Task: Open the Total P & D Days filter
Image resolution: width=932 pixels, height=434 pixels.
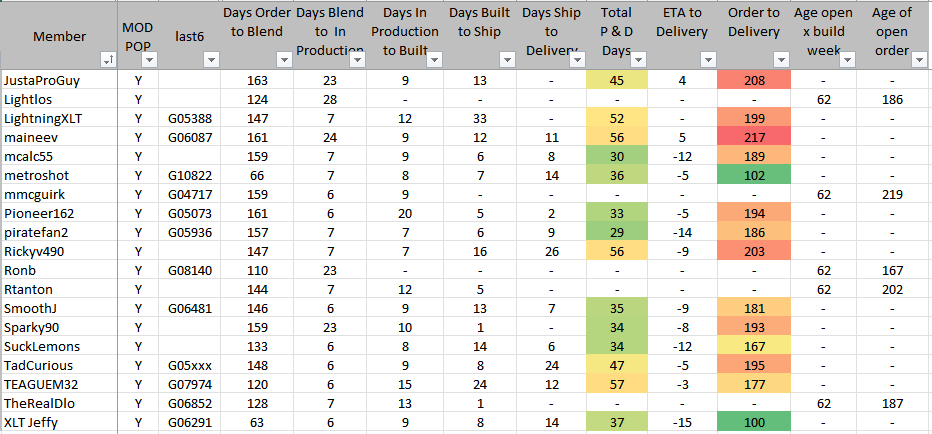Action: pos(639,61)
